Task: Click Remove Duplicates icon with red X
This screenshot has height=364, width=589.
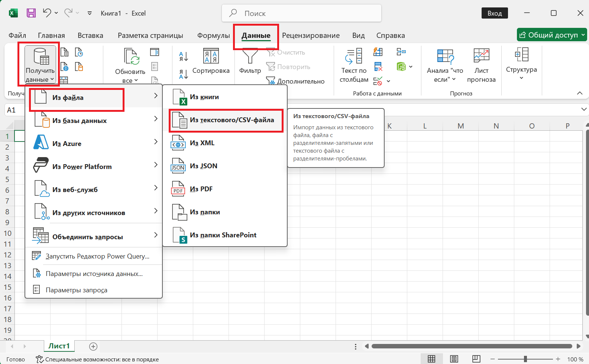Action: point(378,66)
